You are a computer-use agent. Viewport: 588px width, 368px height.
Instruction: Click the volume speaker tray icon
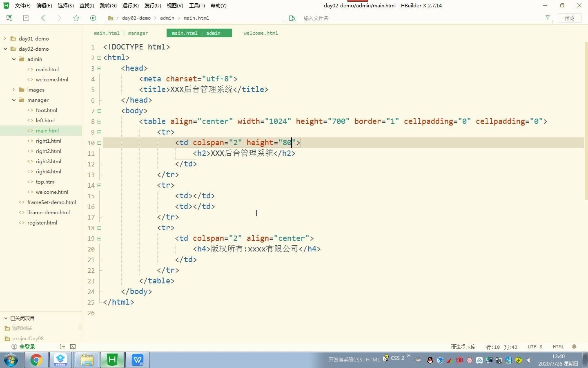[x=529, y=360]
